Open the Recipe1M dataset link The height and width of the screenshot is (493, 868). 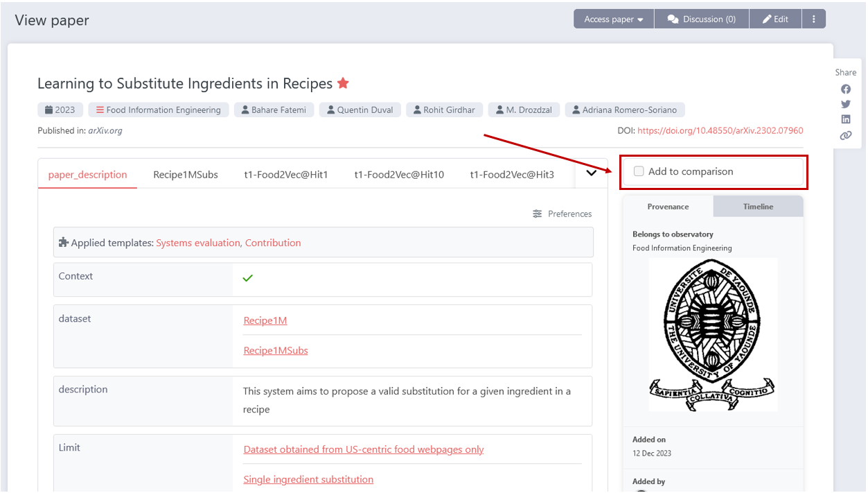(x=265, y=320)
